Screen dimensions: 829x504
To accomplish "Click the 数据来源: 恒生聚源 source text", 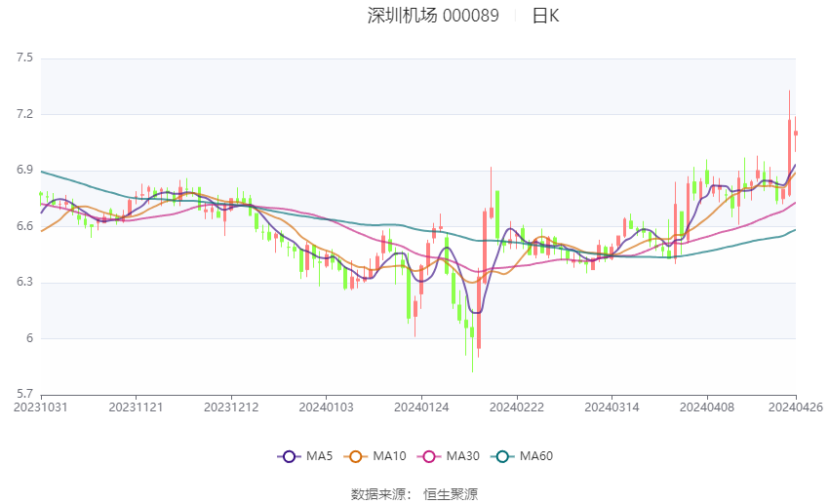I will (414, 494).
